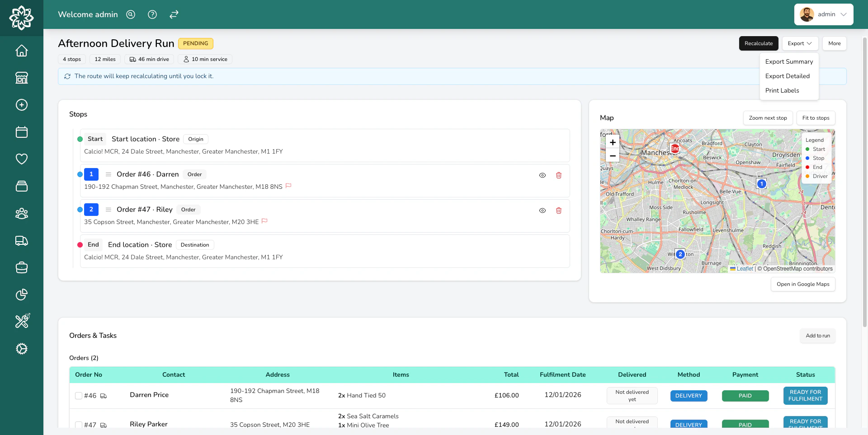Screen dimensions: 868x435
Task: Grab drag handle for Order #47 Riley
Action: pos(108,210)
